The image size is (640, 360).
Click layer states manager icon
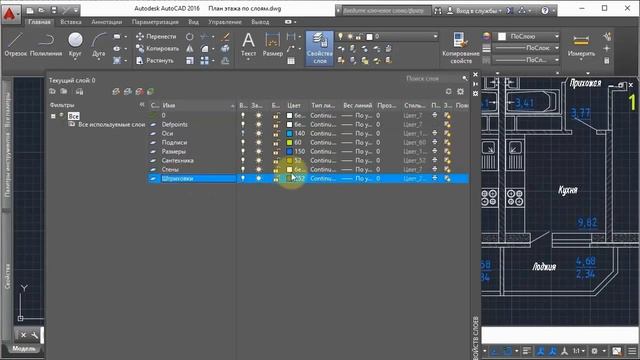[79, 91]
